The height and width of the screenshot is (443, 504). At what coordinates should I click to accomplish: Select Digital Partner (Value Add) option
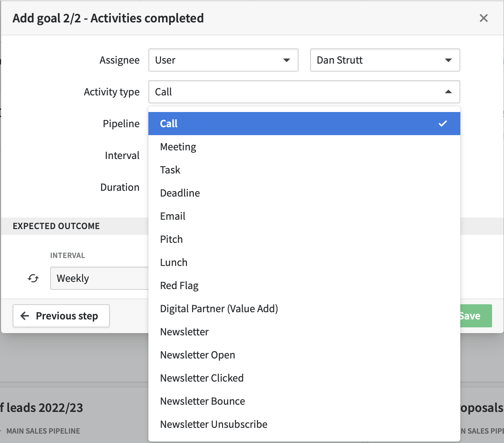tap(219, 309)
